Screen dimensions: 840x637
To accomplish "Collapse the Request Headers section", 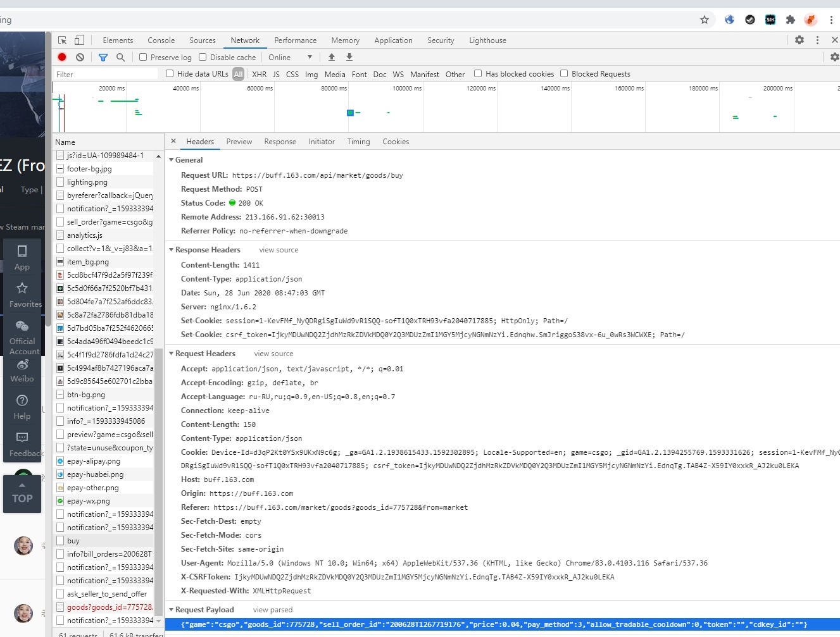I will (x=172, y=354).
